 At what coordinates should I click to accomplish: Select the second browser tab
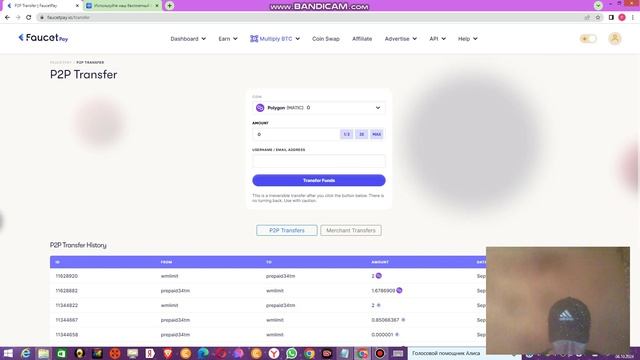point(122,6)
